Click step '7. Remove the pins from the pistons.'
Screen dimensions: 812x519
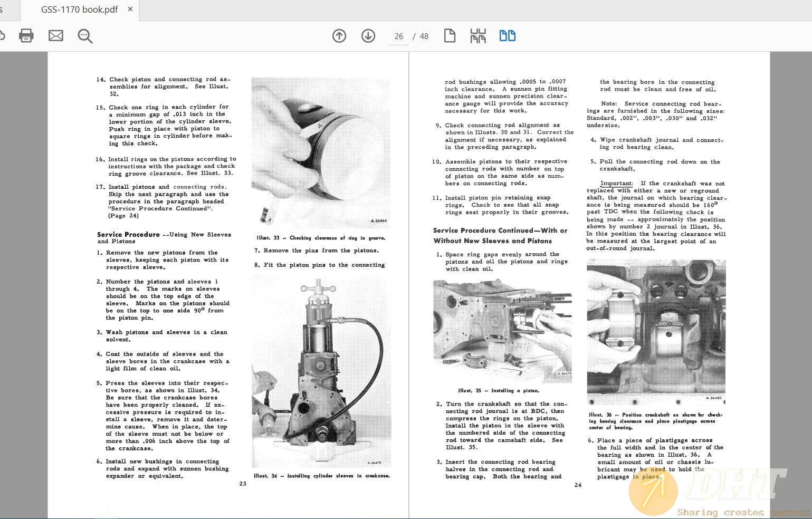click(317, 251)
